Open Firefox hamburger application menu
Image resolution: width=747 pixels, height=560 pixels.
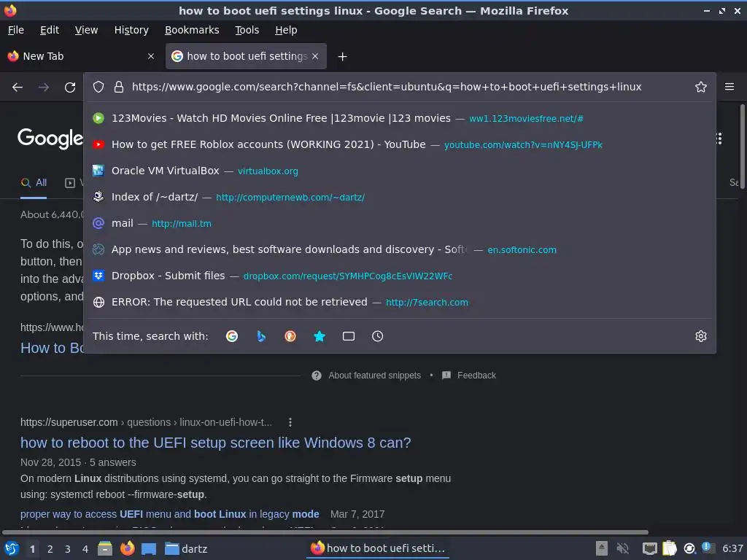tap(729, 87)
